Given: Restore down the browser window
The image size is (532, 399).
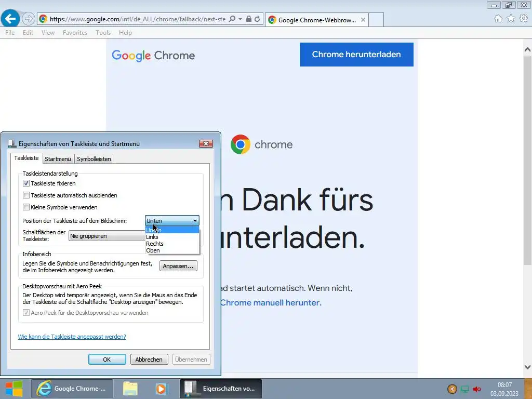Looking at the screenshot, I should 509,5.
